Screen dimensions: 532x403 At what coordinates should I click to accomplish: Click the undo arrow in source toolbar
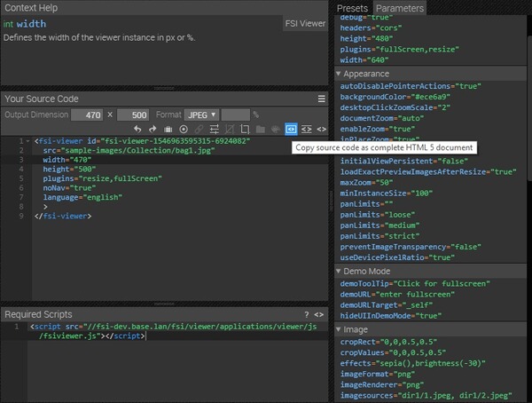(138, 130)
